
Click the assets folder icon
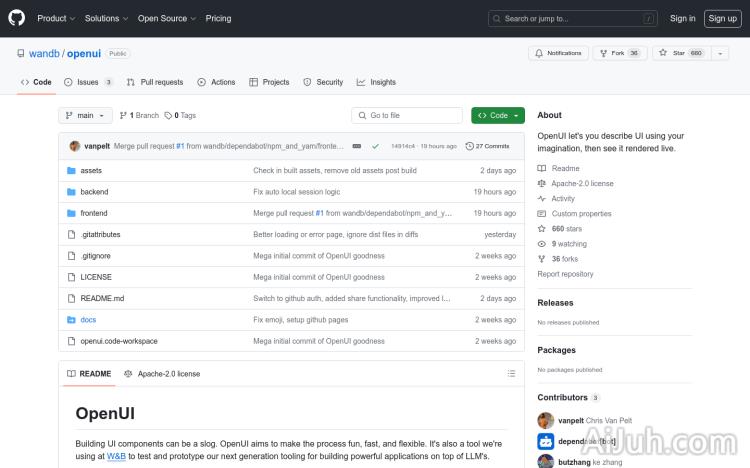(x=71, y=170)
